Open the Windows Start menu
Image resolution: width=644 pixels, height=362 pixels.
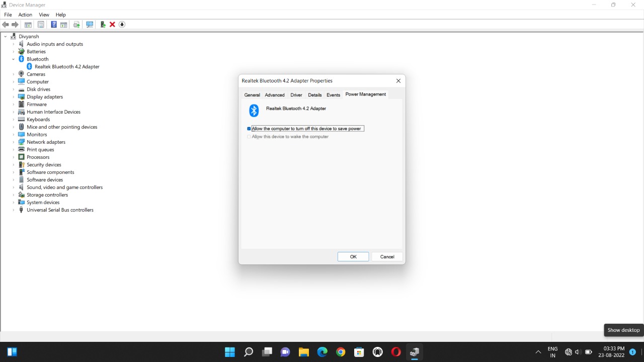tap(230, 352)
